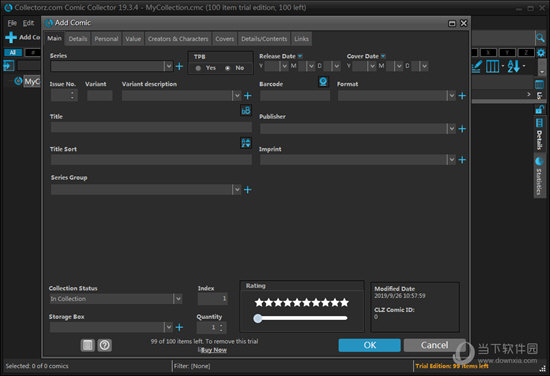Open the Collection Status dropdown
This screenshot has width=550, height=376.
click(178, 299)
